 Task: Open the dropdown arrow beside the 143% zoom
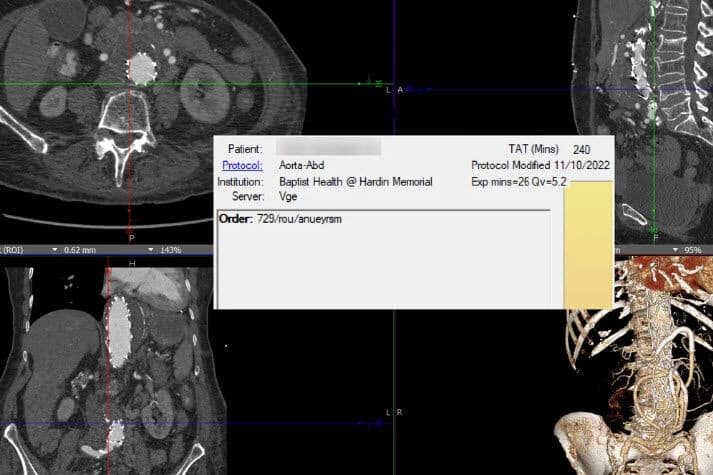click(151, 250)
